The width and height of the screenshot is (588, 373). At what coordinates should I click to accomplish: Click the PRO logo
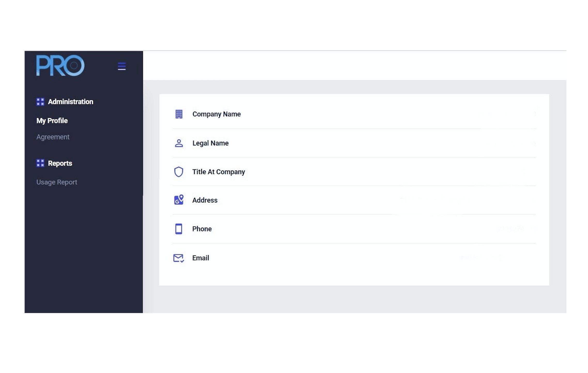click(60, 66)
